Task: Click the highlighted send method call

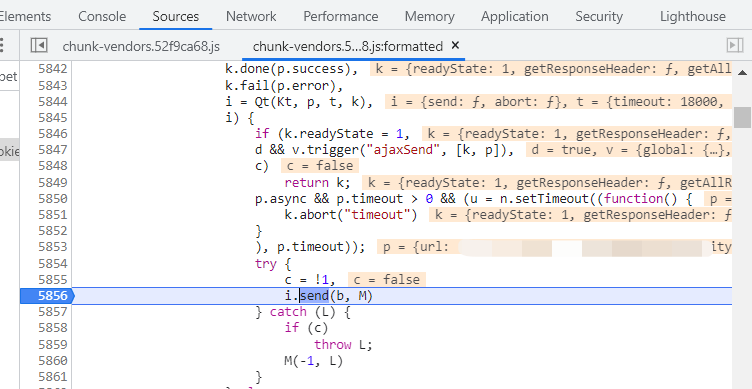Action: (x=315, y=296)
